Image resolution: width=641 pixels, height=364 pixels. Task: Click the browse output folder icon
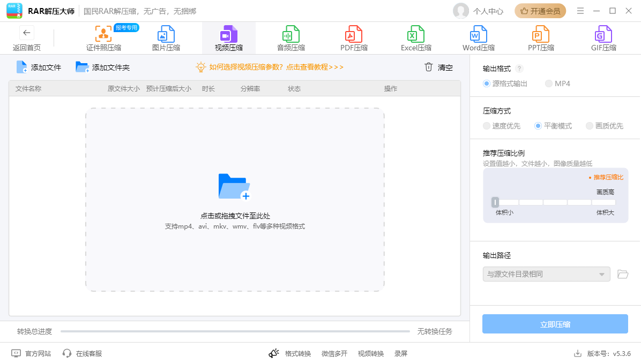(622, 274)
